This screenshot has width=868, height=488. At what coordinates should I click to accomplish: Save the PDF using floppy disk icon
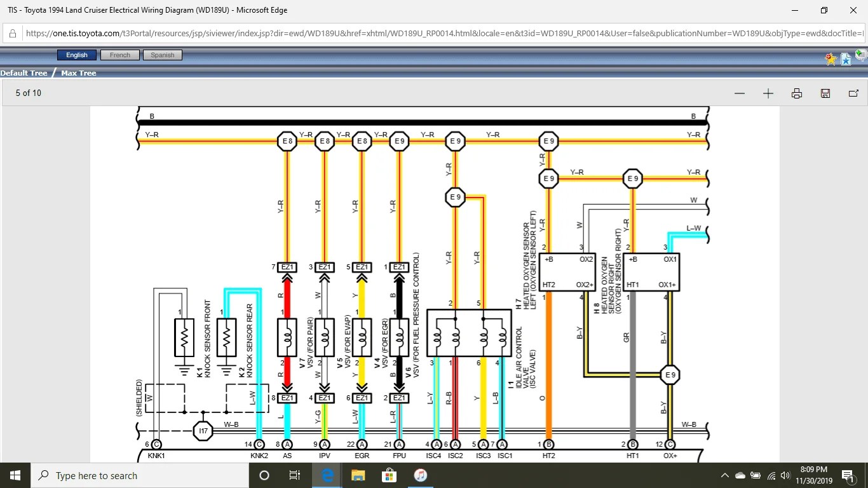click(825, 93)
